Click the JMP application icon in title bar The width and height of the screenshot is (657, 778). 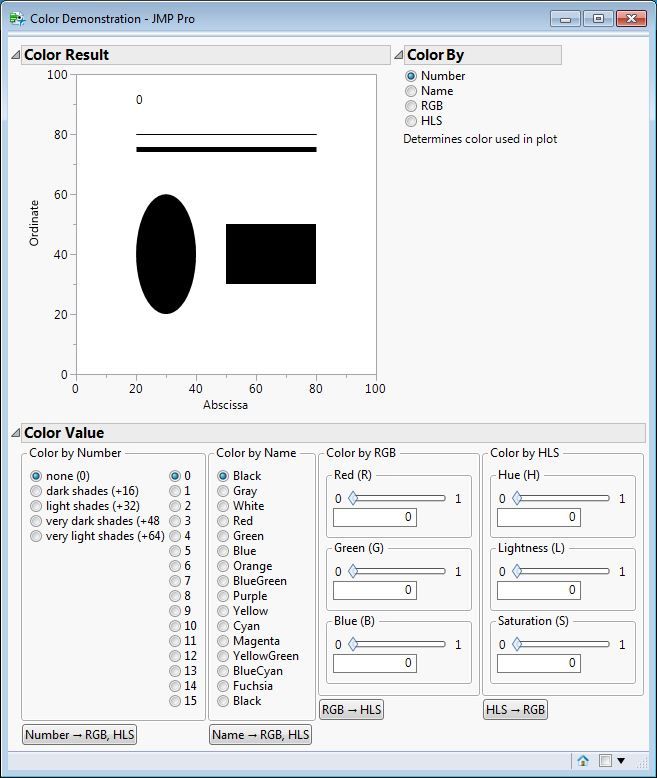tap(17, 19)
